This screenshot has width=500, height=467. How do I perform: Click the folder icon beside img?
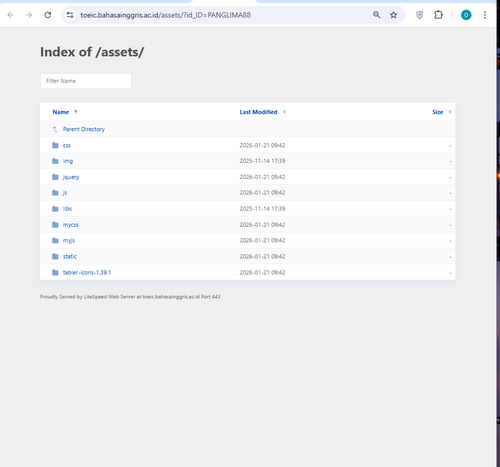click(x=55, y=161)
